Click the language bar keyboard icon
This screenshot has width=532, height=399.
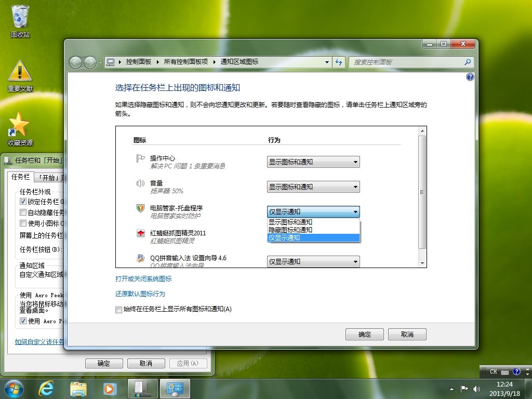[x=505, y=372]
